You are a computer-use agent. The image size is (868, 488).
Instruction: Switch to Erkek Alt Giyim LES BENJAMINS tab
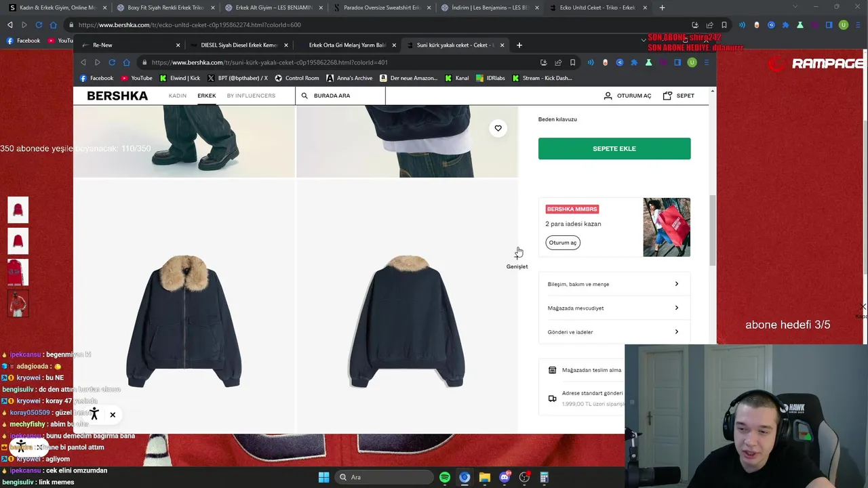pyautogui.click(x=273, y=7)
